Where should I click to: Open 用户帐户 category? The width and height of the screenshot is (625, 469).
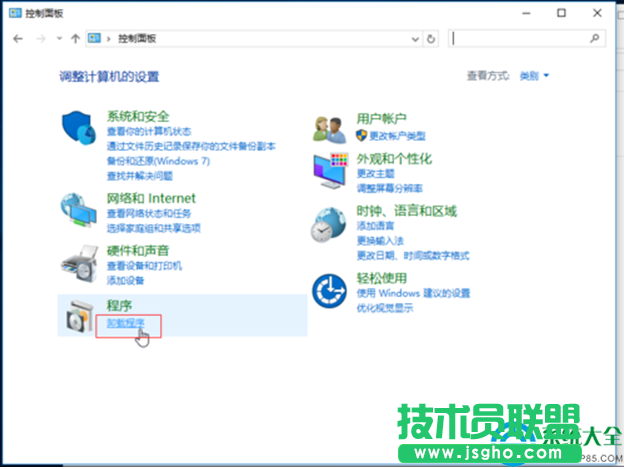point(381,118)
